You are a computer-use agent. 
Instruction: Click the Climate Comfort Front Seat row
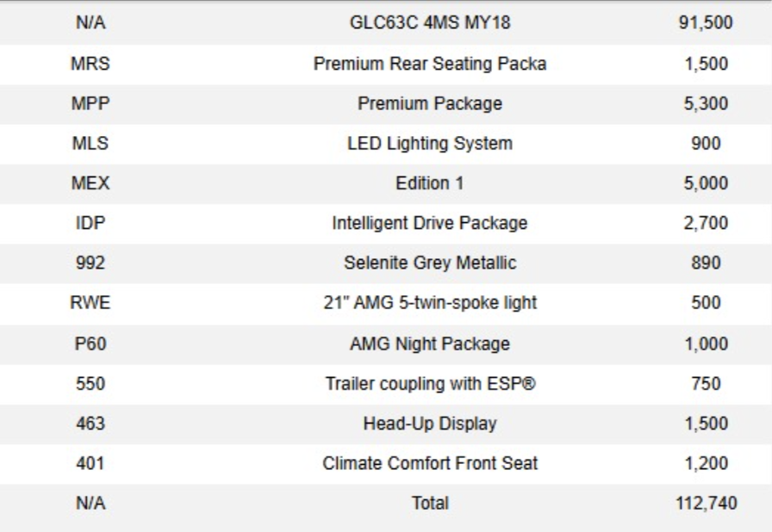[386, 464]
